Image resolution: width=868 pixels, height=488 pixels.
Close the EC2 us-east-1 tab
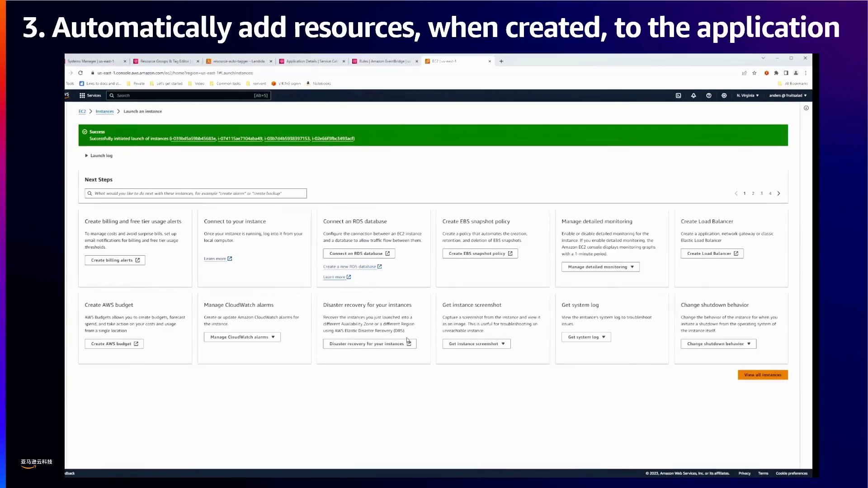point(490,61)
